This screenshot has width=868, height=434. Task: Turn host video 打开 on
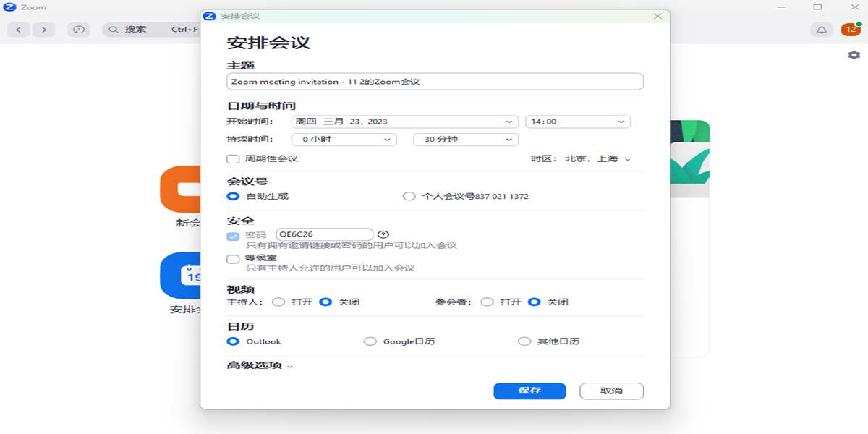pyautogui.click(x=278, y=302)
